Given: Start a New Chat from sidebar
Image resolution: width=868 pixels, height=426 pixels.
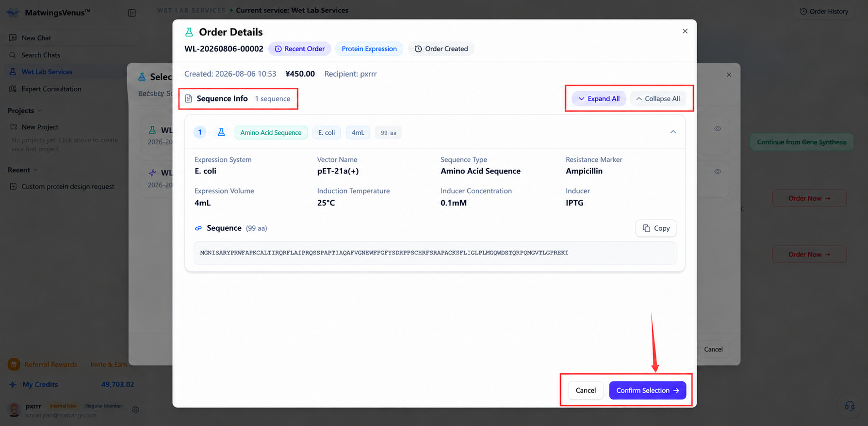Looking at the screenshot, I should (x=72, y=38).
